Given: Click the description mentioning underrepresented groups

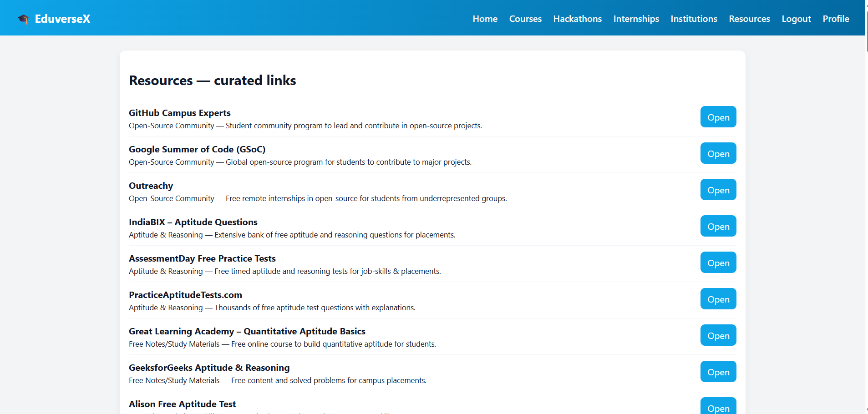Looking at the screenshot, I should click(x=318, y=198).
